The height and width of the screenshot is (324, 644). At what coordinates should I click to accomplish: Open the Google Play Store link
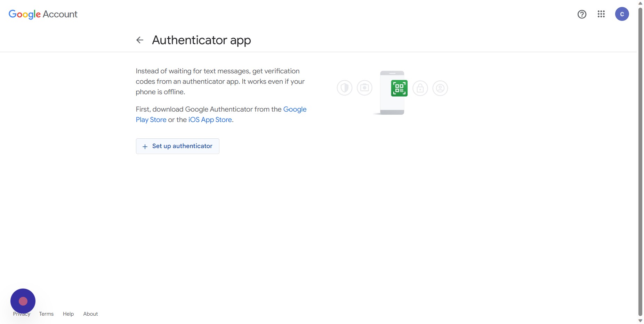tap(295, 110)
